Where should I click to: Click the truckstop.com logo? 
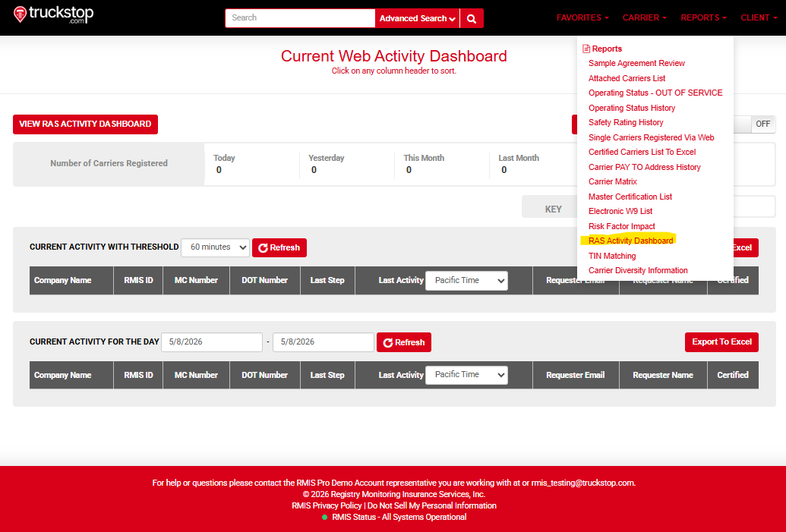(54, 15)
